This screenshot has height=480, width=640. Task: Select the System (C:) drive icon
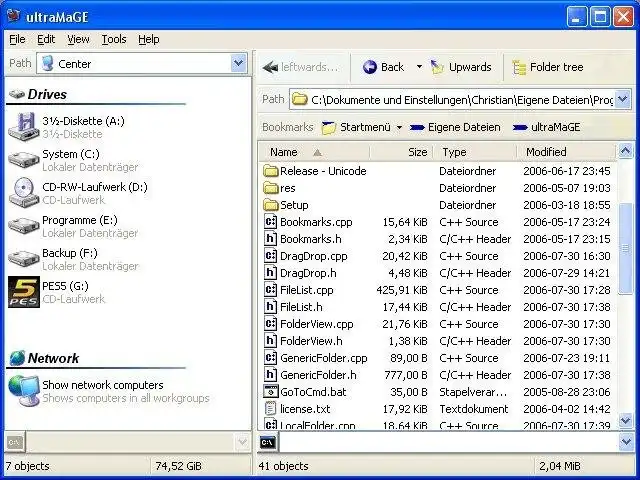[24, 160]
